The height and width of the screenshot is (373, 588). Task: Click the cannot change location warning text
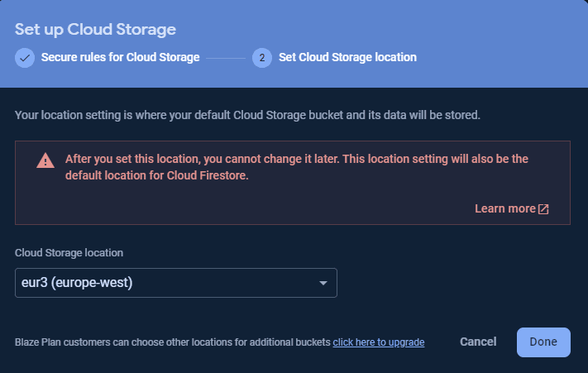(297, 167)
